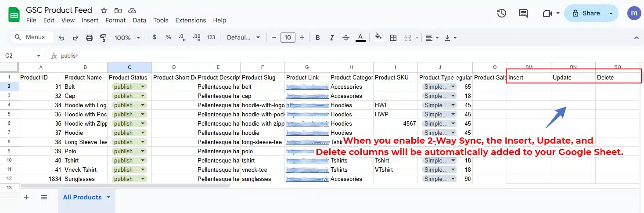
Task: Switch to the All Products sheet tab
Action: click(x=82, y=197)
